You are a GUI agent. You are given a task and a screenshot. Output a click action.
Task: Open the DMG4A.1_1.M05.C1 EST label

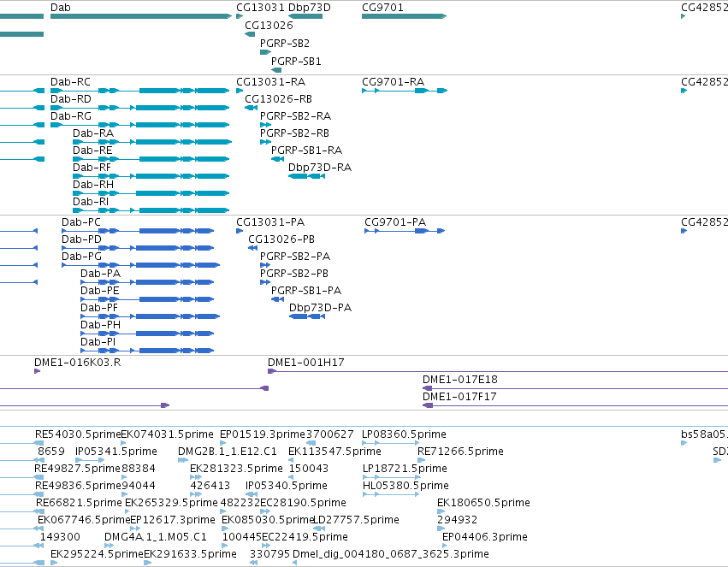[x=155, y=538]
